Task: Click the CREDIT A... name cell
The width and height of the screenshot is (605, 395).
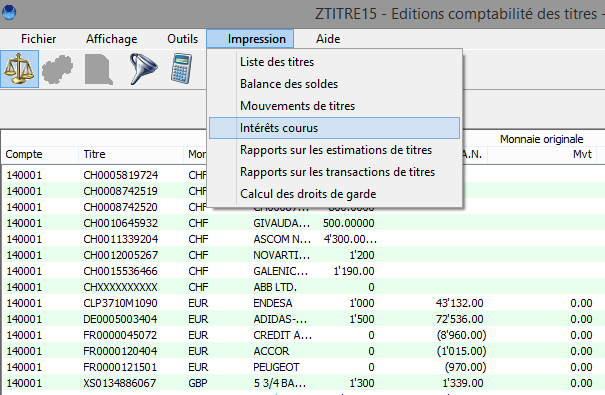Action: coord(282,335)
